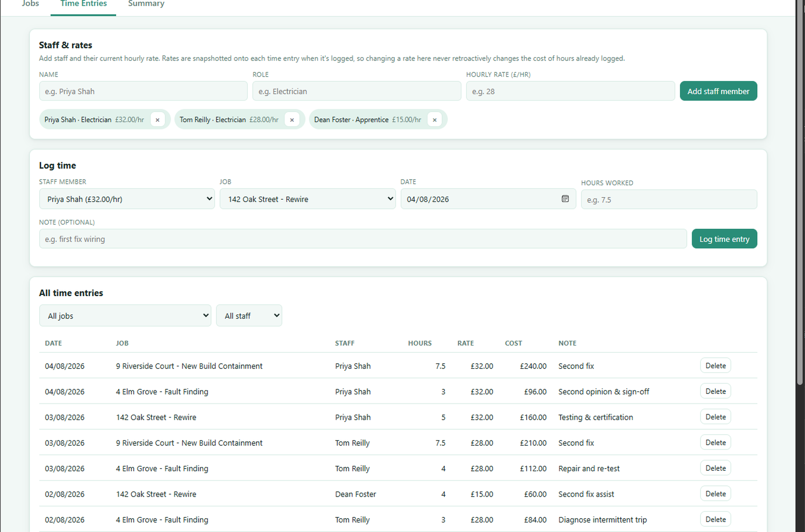The height and width of the screenshot is (532, 805).
Task: Click the STAFF column header
Action: [x=344, y=343]
